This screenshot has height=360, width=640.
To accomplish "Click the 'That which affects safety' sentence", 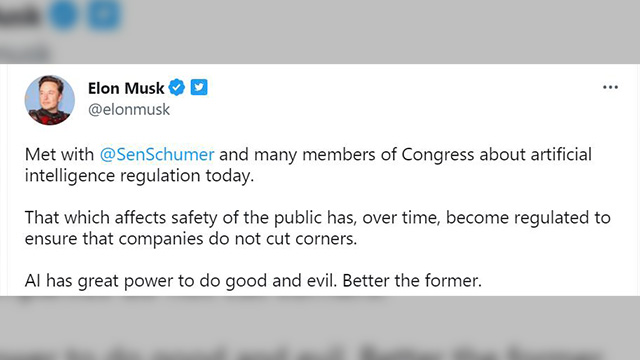I will (x=318, y=218).
